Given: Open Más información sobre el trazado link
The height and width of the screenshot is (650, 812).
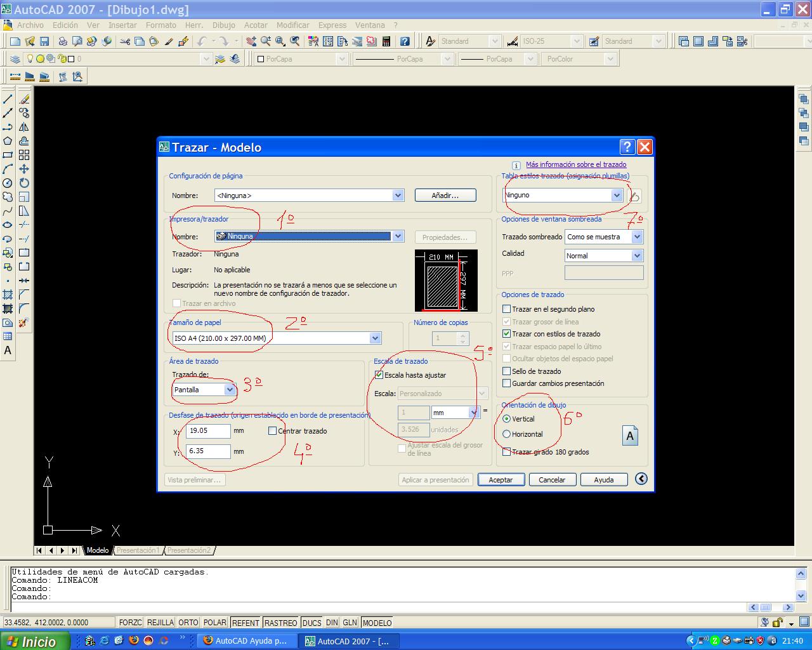Looking at the screenshot, I should pos(576,164).
